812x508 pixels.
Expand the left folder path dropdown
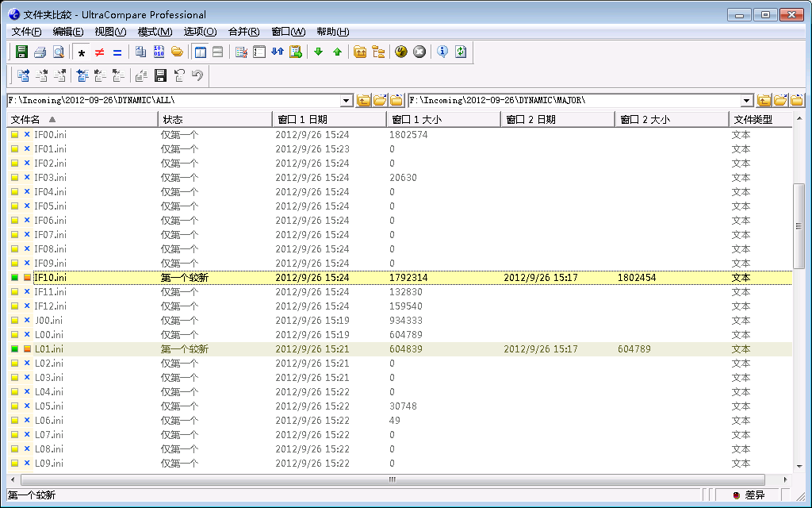(x=347, y=101)
